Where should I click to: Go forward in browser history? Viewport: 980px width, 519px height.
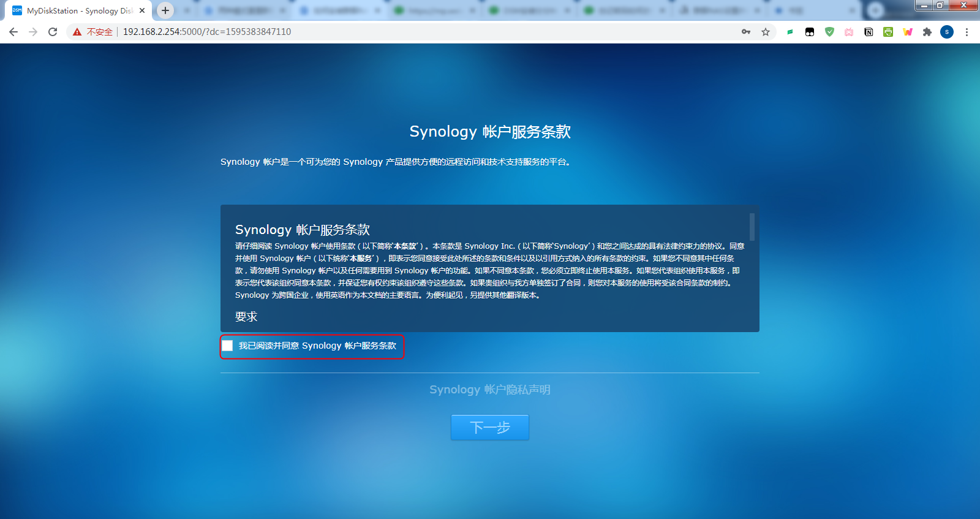click(33, 32)
